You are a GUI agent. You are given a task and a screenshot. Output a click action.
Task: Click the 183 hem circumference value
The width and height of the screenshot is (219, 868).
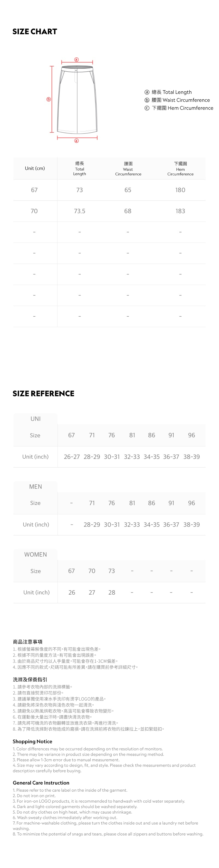180,211
